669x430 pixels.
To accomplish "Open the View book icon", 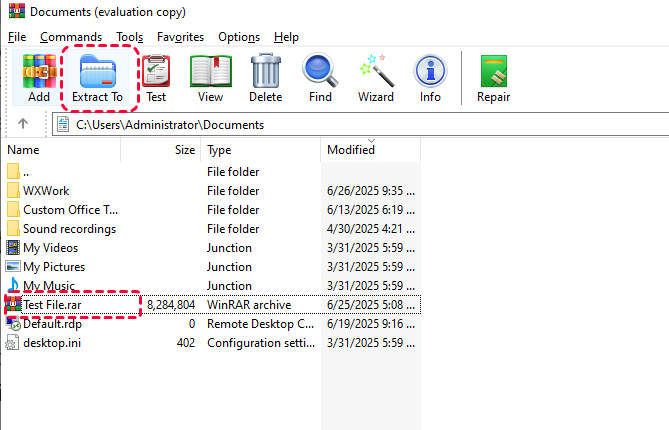I will pos(211,78).
